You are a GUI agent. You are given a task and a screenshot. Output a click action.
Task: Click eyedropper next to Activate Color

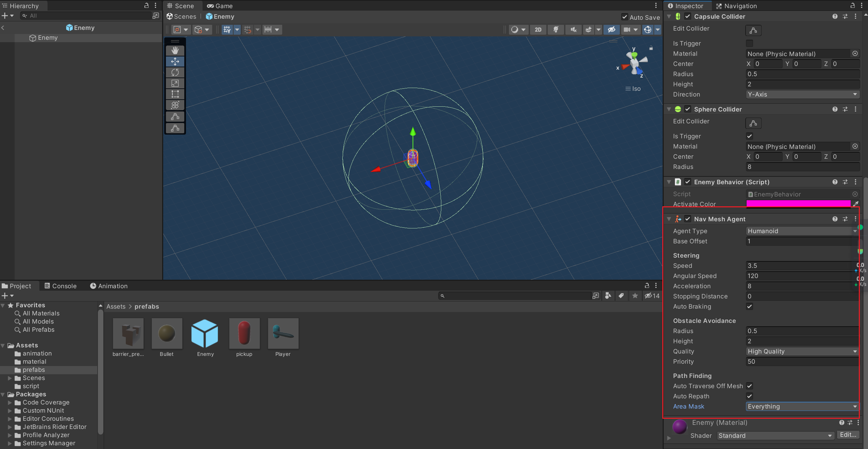pos(856,204)
